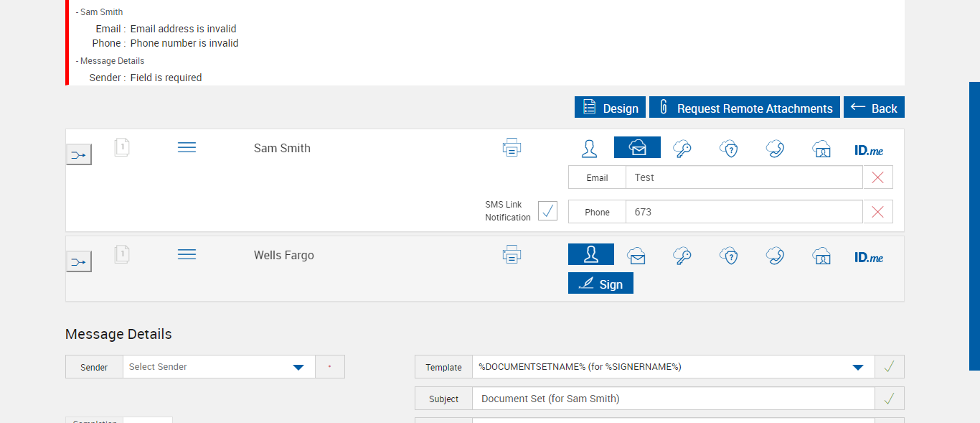Viewport: 980px width, 423px height.
Task: Select the email delivery icon for Wells Fargo
Action: click(x=636, y=255)
